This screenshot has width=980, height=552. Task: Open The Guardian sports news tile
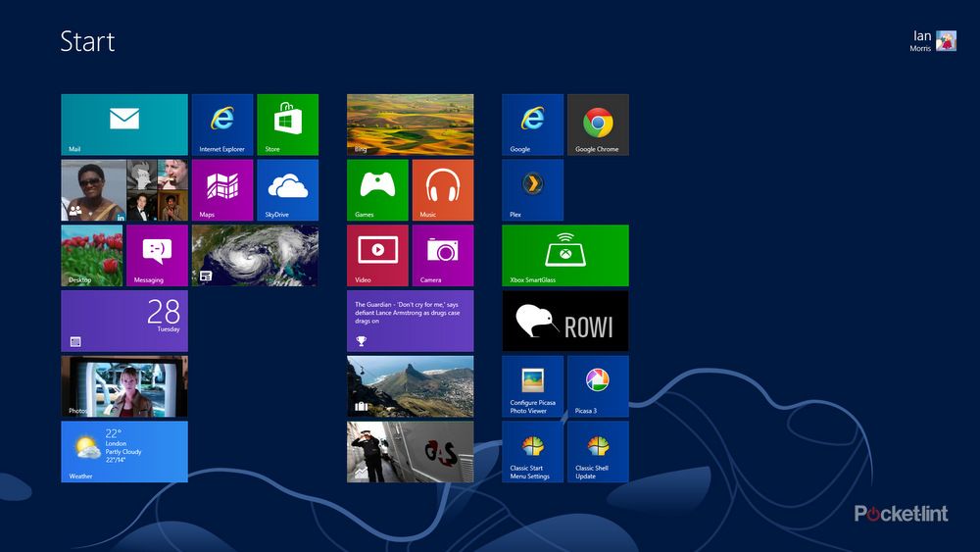410,321
